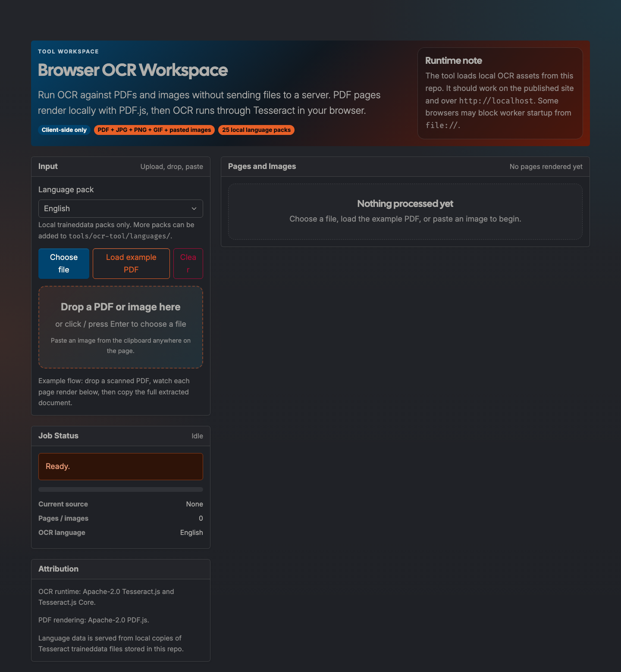Click the Pages and Images panel heading

pos(262,166)
